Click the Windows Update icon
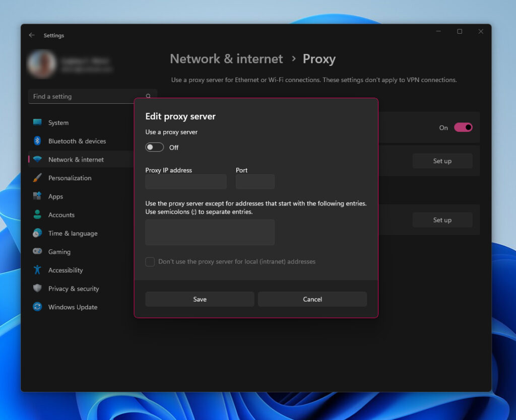This screenshot has width=516, height=420. [37, 307]
